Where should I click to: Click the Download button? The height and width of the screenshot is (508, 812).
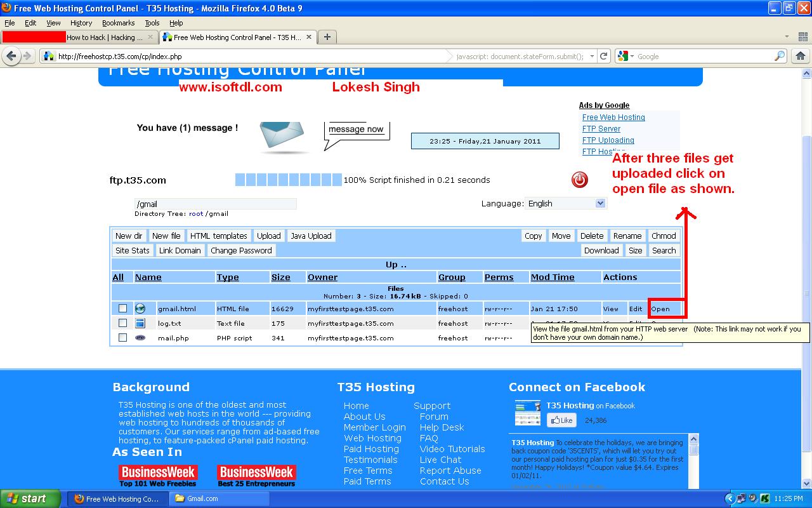click(601, 250)
